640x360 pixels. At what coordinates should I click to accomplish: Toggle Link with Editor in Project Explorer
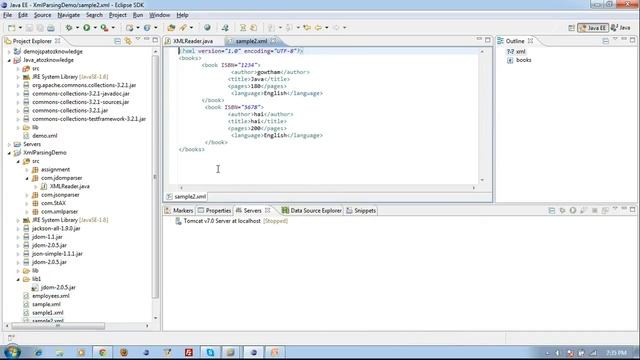[128, 41]
